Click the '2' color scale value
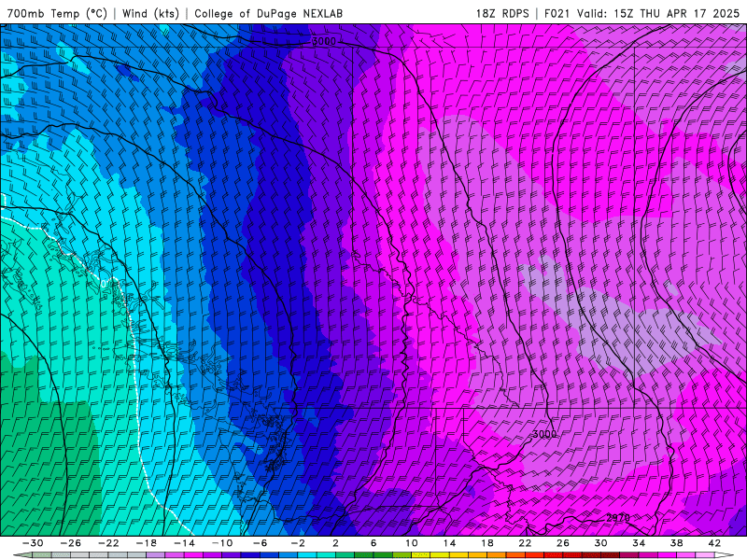The height and width of the screenshot is (560, 747). pos(335,543)
